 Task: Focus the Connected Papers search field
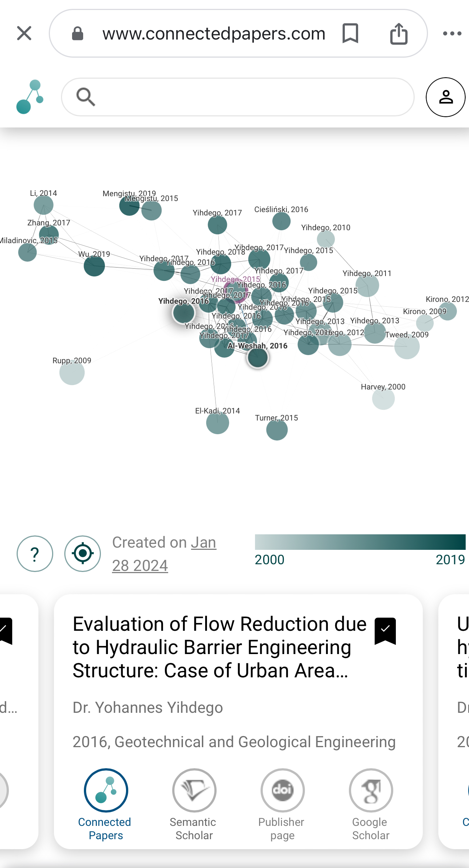238,97
